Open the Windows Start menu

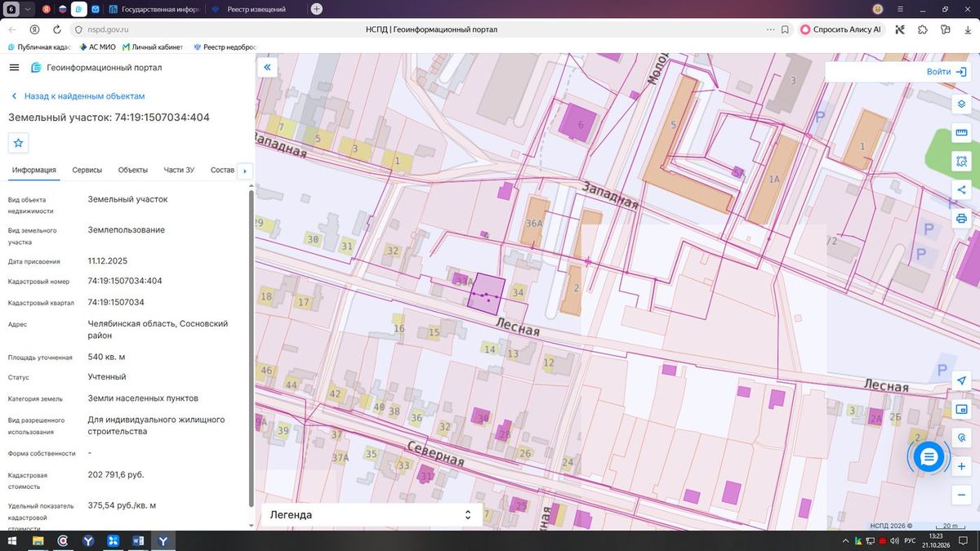coord(12,541)
